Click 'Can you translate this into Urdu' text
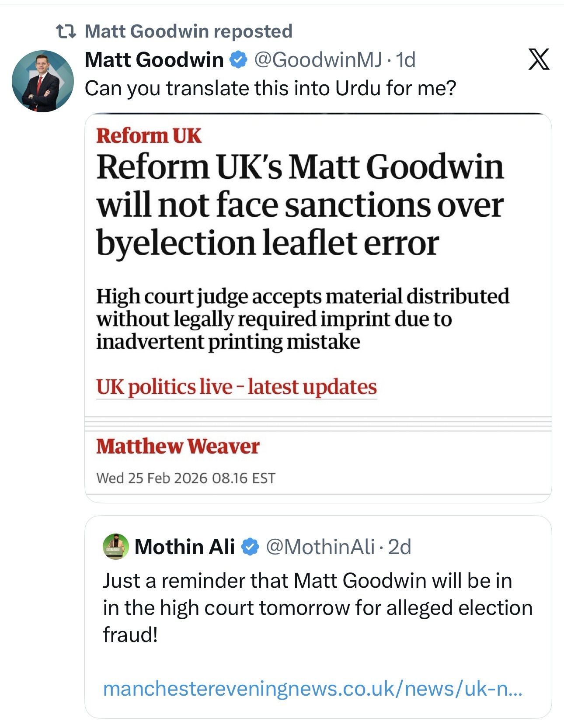 click(x=270, y=88)
